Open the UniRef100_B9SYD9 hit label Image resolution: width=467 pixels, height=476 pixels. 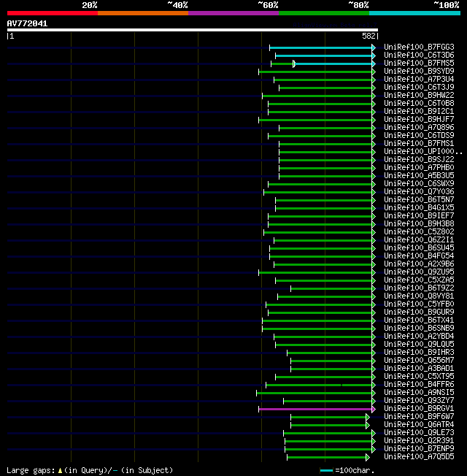coord(419,72)
